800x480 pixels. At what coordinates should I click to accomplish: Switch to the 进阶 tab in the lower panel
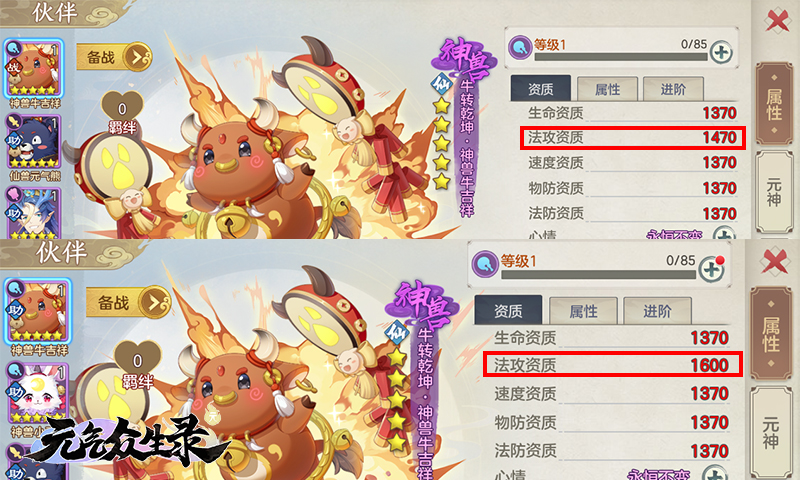(x=657, y=311)
